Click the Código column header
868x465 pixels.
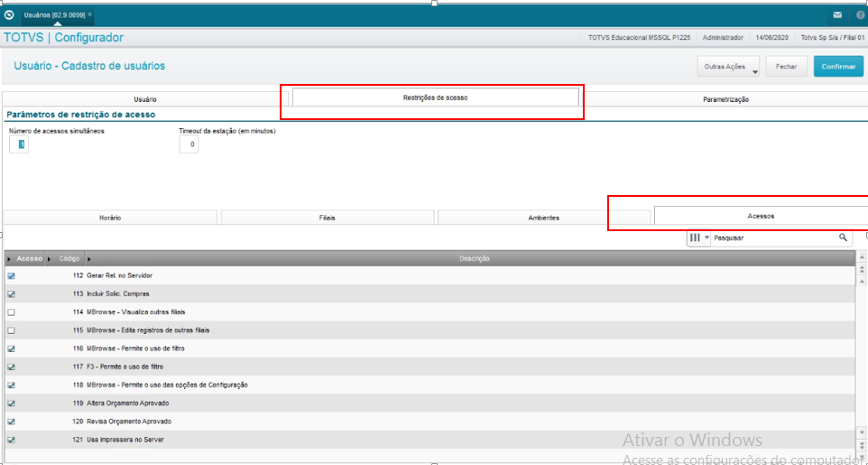pos(66,259)
